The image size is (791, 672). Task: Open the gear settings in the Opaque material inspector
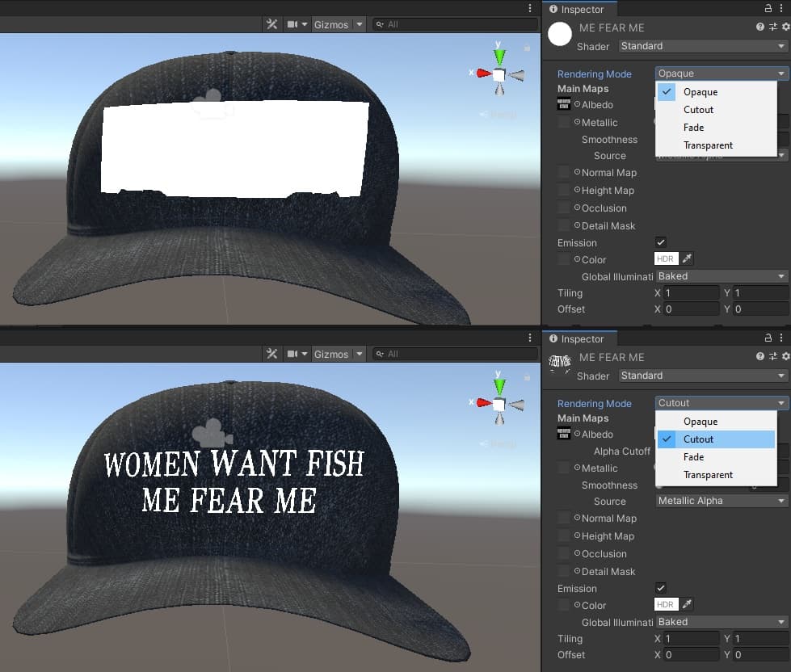point(785,27)
